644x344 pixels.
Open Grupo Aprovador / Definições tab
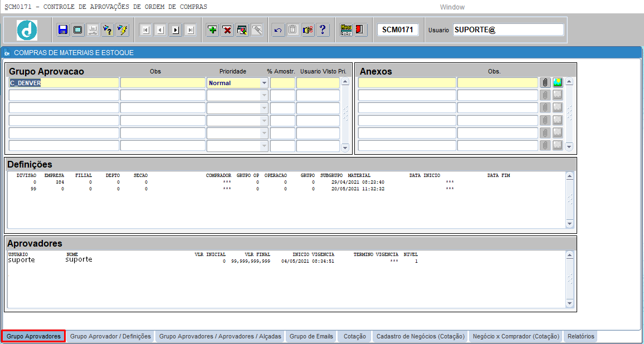pos(110,336)
